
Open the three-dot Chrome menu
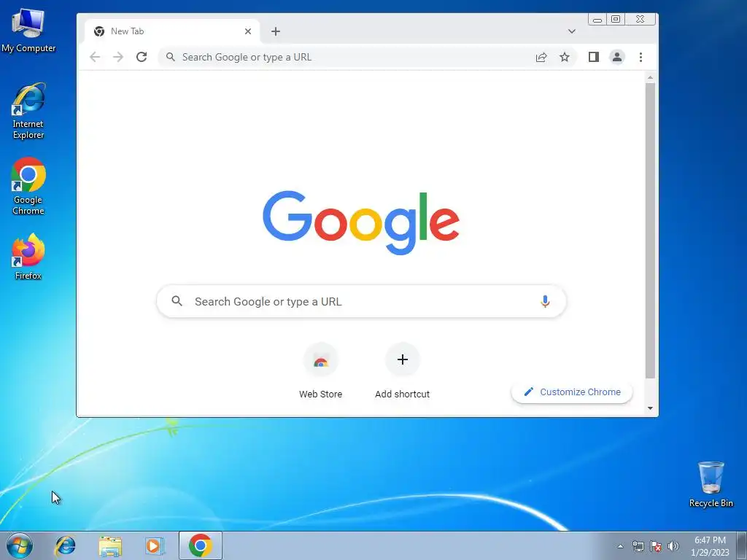(640, 57)
